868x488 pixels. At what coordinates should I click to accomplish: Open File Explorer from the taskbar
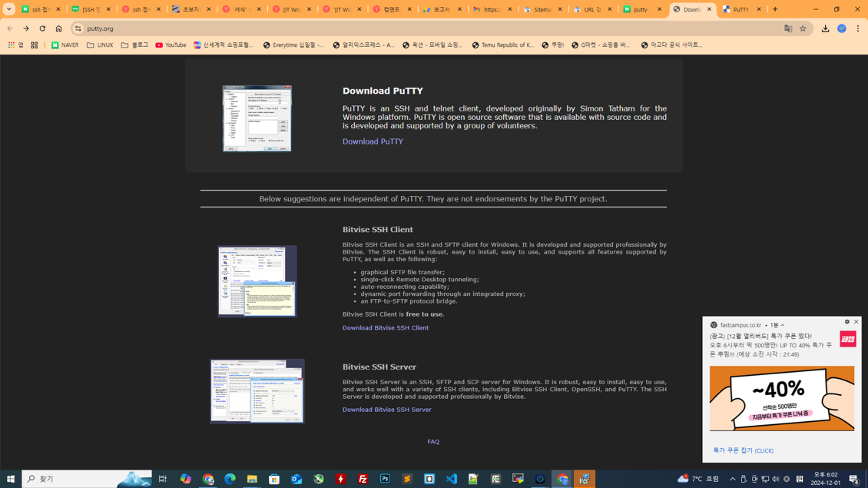[x=252, y=479]
